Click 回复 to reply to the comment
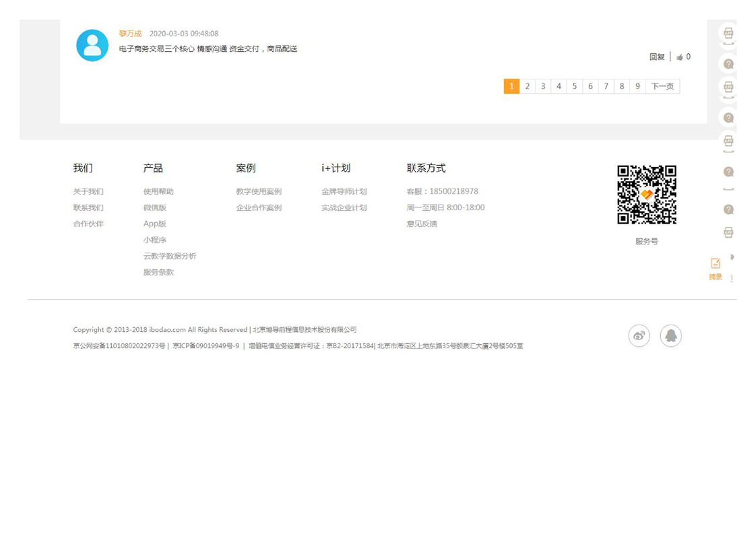The height and width of the screenshot is (534, 756). [x=656, y=57]
